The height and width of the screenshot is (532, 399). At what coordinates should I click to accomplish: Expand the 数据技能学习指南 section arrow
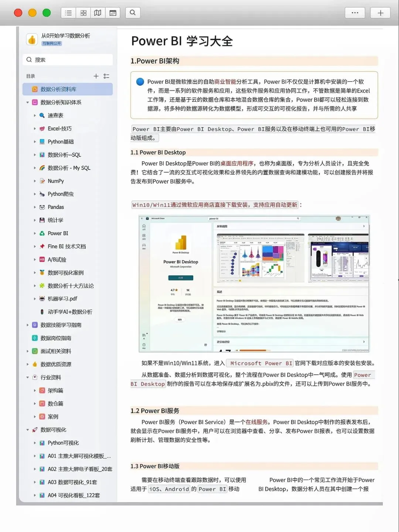click(x=28, y=325)
